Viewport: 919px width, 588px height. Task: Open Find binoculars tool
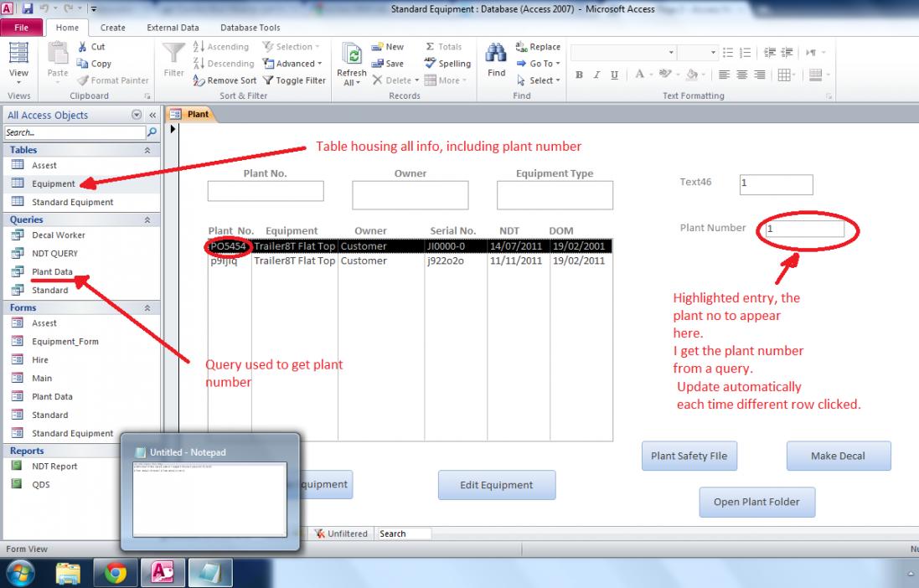pyautogui.click(x=496, y=59)
